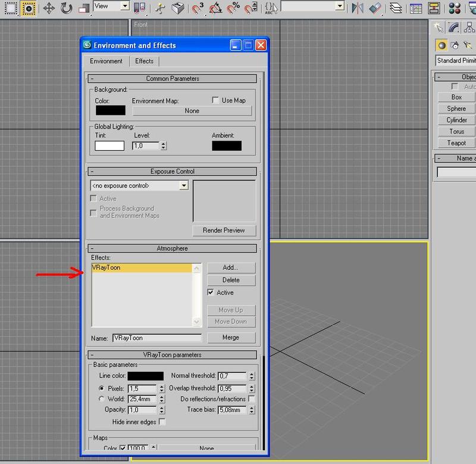Viewport: 476px width, 464px height.
Task: Click the Environment Map None button
Action: click(x=192, y=111)
